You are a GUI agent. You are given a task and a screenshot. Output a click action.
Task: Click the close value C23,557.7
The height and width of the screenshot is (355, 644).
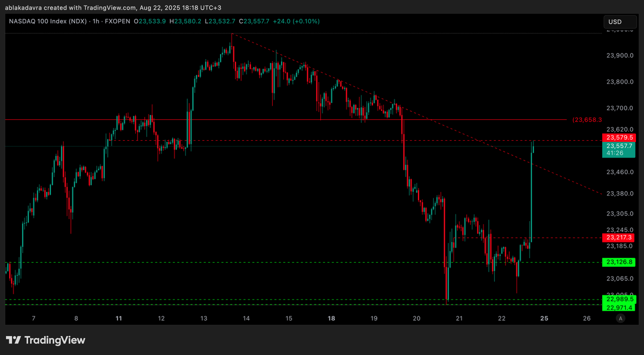click(254, 21)
